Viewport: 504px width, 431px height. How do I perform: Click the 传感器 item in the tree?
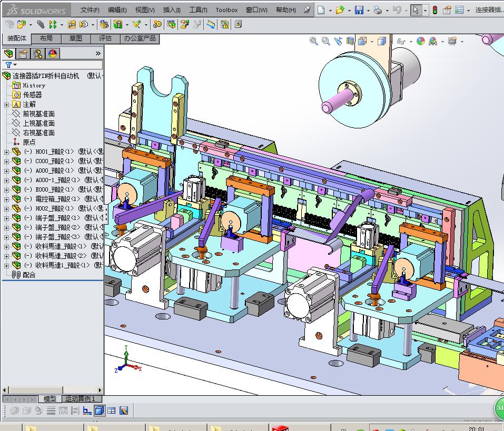(33, 95)
